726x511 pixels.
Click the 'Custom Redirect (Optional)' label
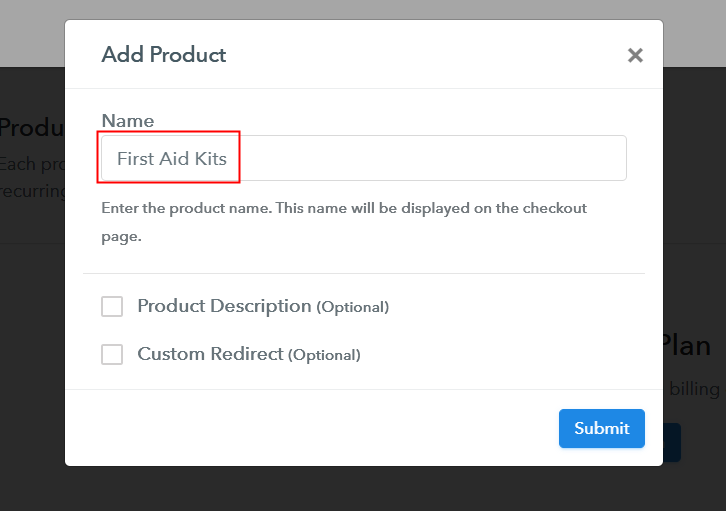pos(249,355)
